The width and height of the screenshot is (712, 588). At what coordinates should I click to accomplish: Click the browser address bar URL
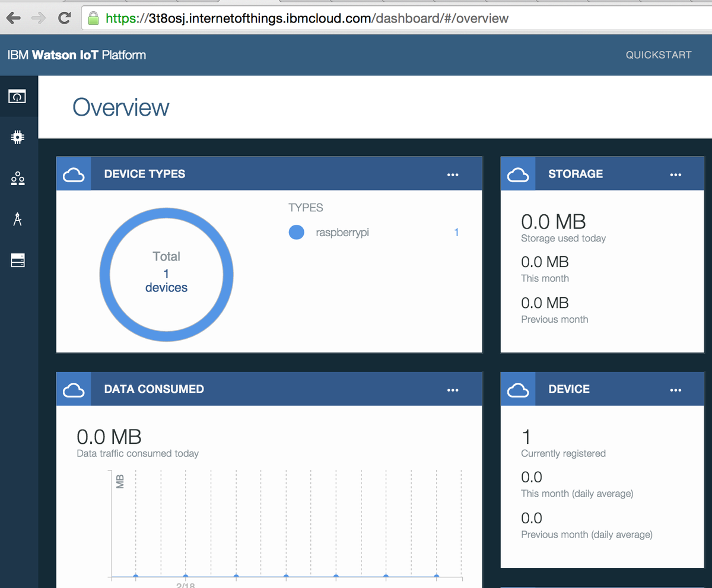tap(307, 18)
